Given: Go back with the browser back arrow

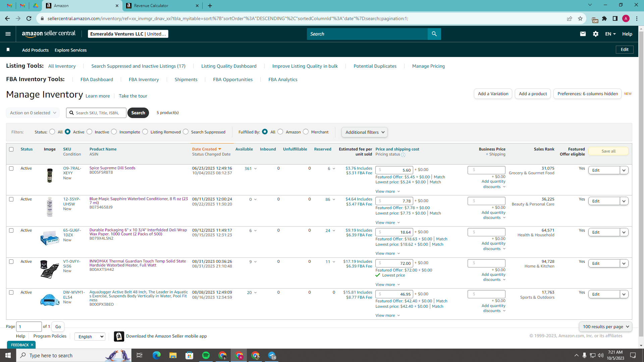Looking at the screenshot, I should [x=7, y=18].
